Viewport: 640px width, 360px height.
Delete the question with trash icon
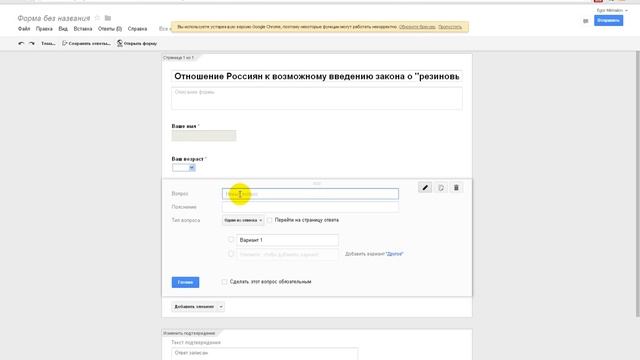tap(456, 188)
